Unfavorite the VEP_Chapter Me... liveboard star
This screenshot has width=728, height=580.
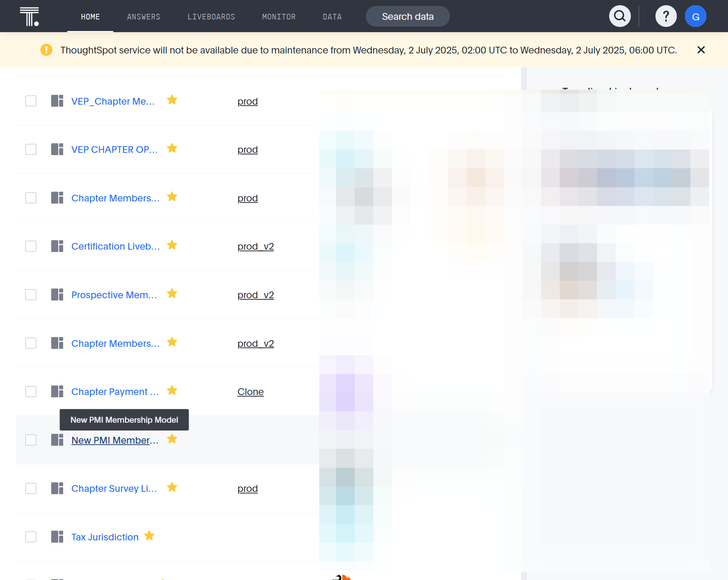[x=172, y=100]
